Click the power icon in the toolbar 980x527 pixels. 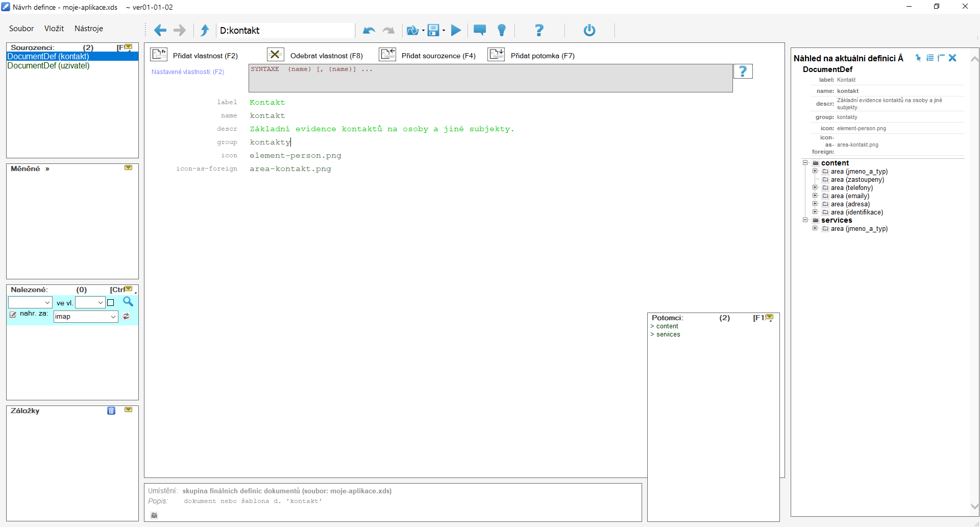tap(589, 31)
